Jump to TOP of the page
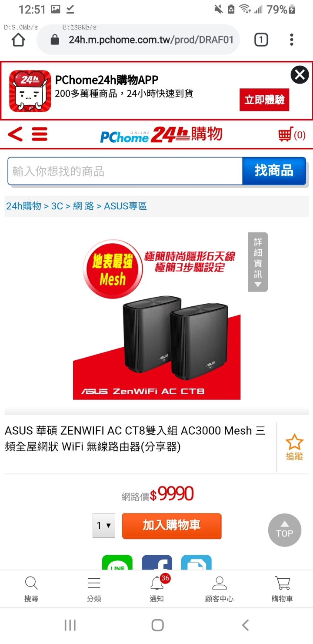 (285, 530)
